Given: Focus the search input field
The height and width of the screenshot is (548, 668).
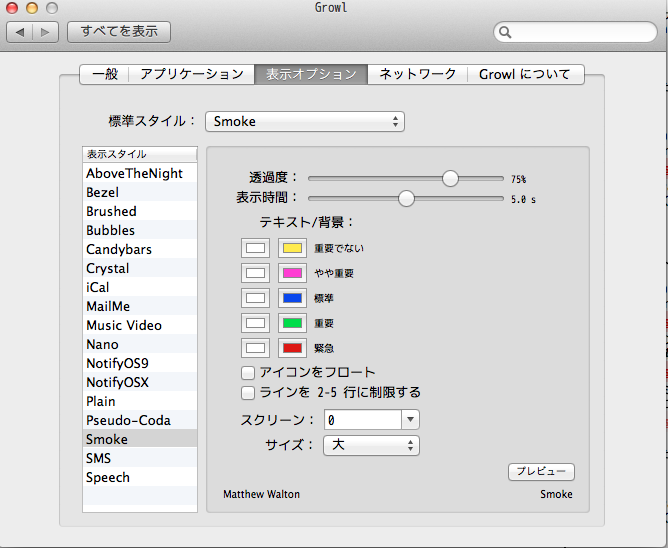Looking at the screenshot, I should click(x=576, y=32).
